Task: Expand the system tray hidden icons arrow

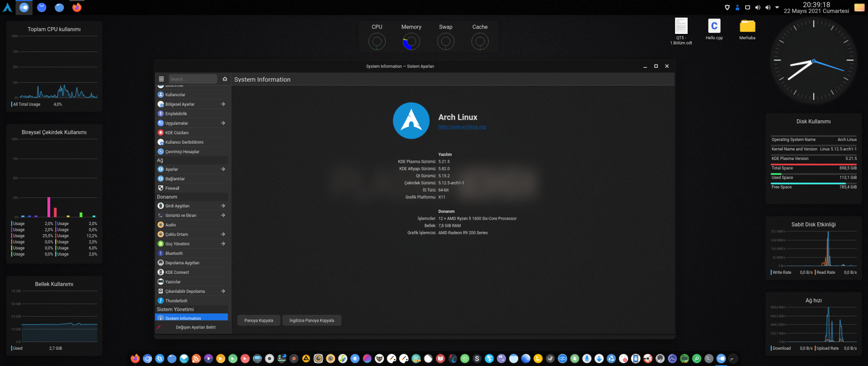Action: click(x=777, y=7)
